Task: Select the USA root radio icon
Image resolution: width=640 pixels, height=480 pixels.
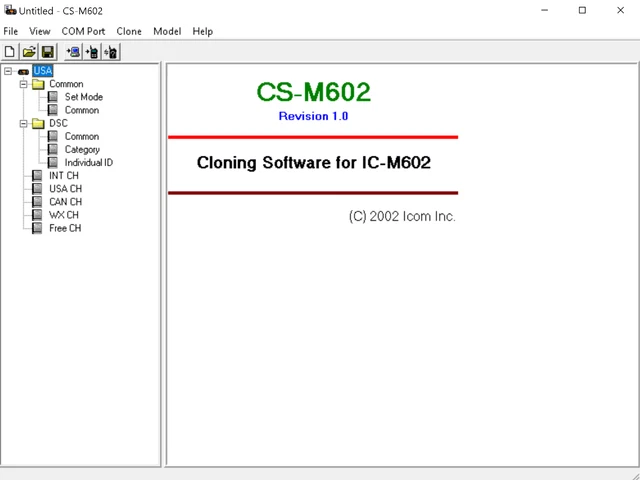Action: point(23,71)
